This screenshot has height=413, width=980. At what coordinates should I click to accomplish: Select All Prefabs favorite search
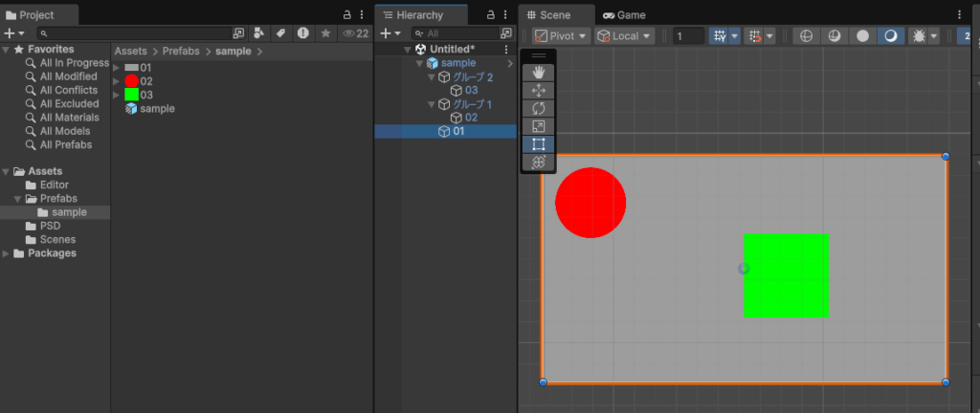(x=66, y=144)
